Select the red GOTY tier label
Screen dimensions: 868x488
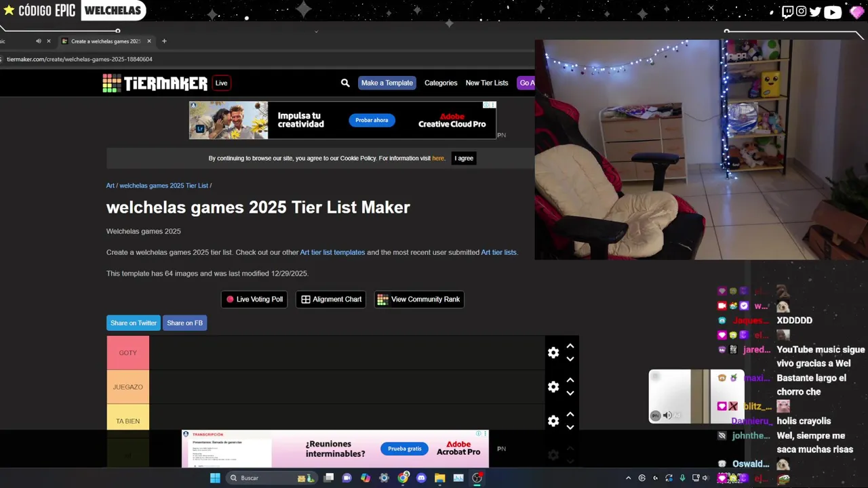pyautogui.click(x=127, y=352)
